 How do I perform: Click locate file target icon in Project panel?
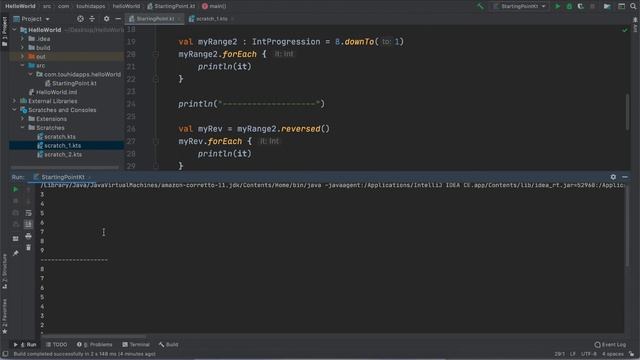click(80, 19)
